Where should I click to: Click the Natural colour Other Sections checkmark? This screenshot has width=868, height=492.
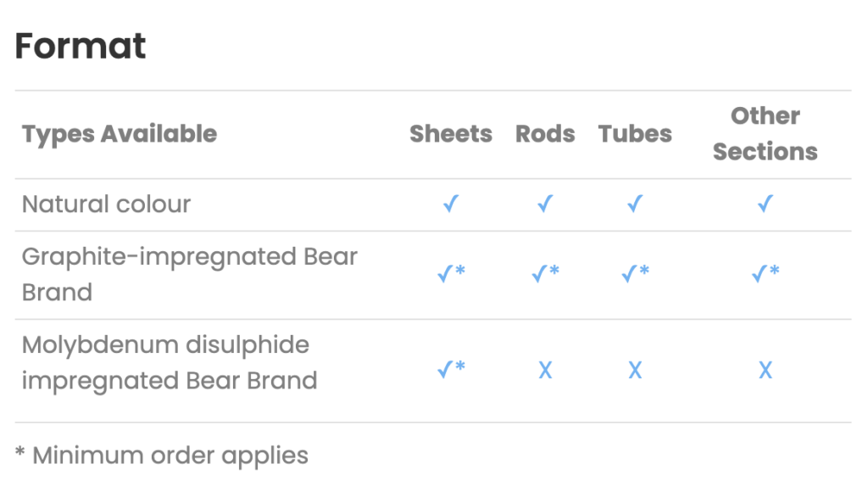pos(765,204)
